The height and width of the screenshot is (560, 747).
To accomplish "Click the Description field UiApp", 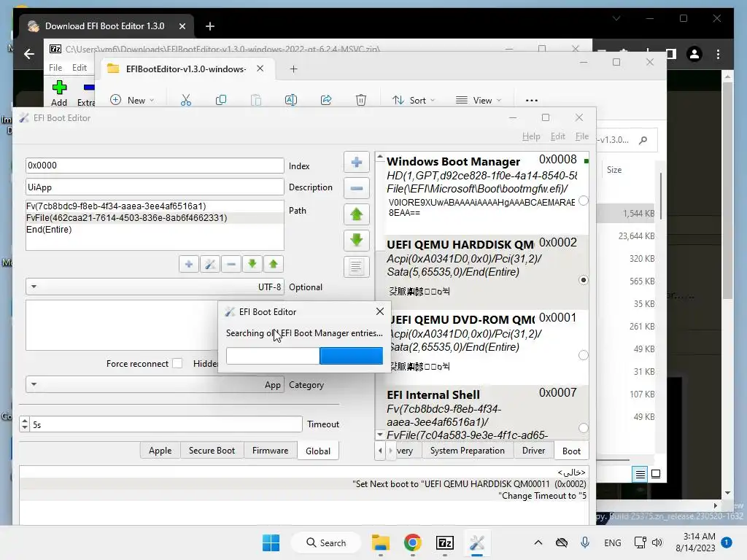I will 155,187.
